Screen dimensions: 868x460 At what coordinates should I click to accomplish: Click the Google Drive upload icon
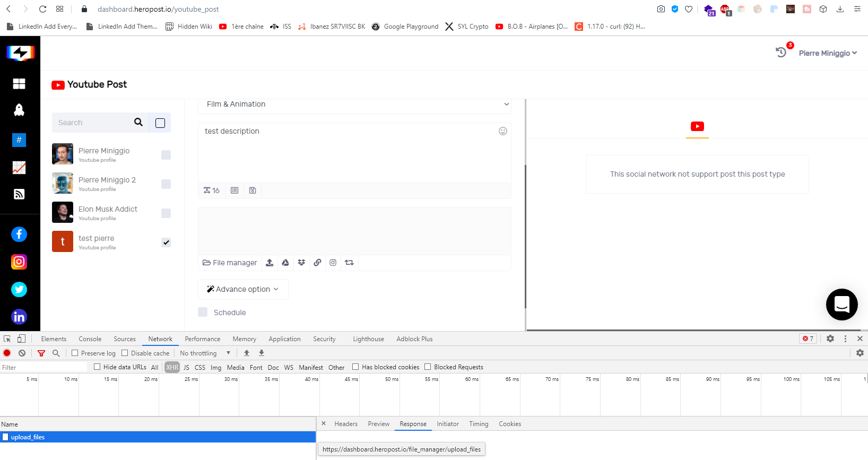point(285,263)
